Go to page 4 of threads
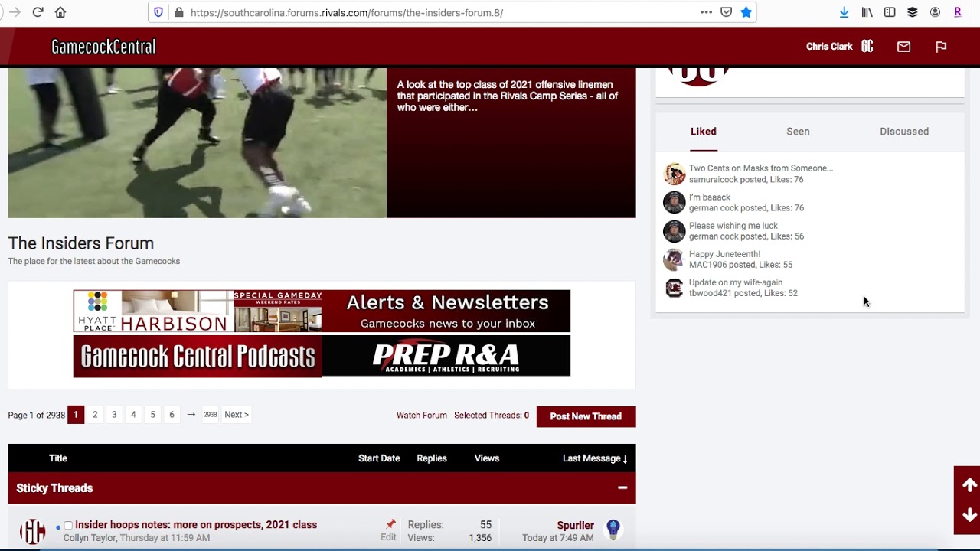This screenshot has height=551, width=980. pos(133,415)
